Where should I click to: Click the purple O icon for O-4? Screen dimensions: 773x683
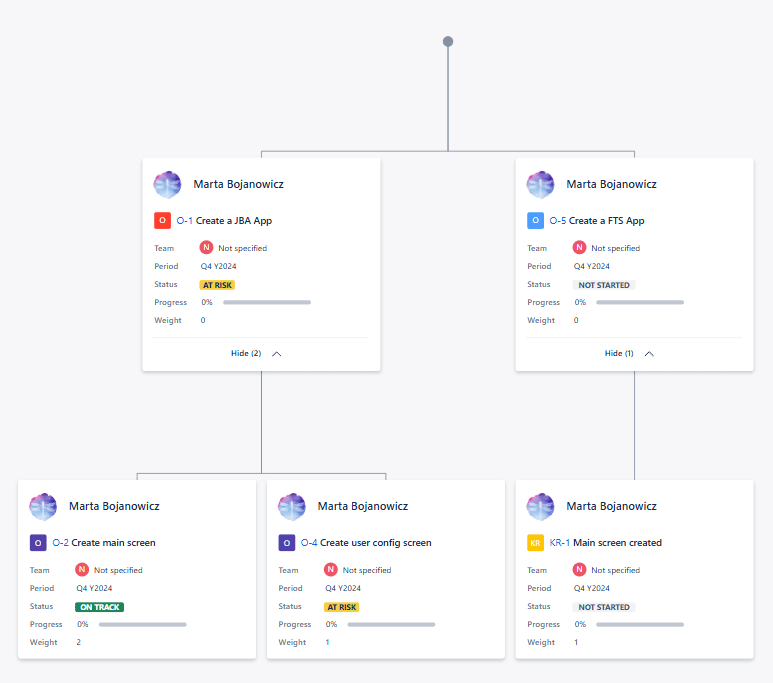point(287,543)
